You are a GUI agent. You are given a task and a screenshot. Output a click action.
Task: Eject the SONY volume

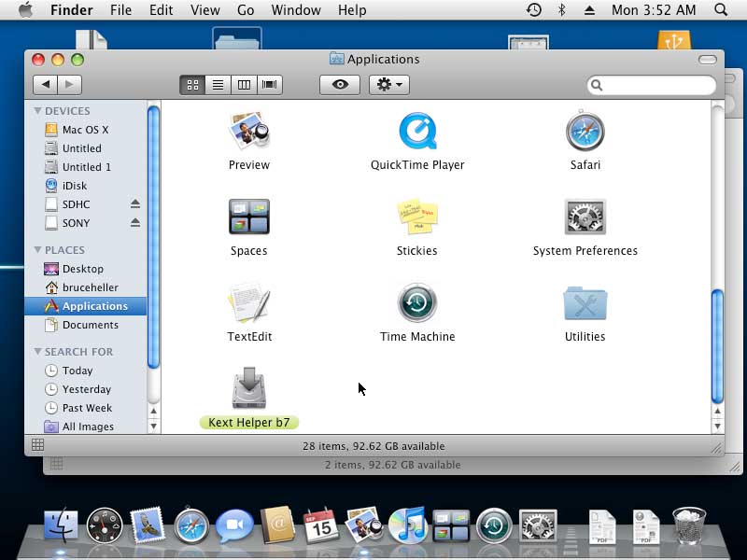pyautogui.click(x=135, y=222)
